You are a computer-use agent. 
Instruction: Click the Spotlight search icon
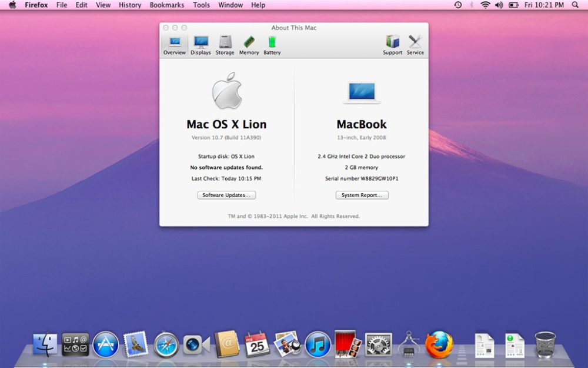pyautogui.click(x=574, y=5)
